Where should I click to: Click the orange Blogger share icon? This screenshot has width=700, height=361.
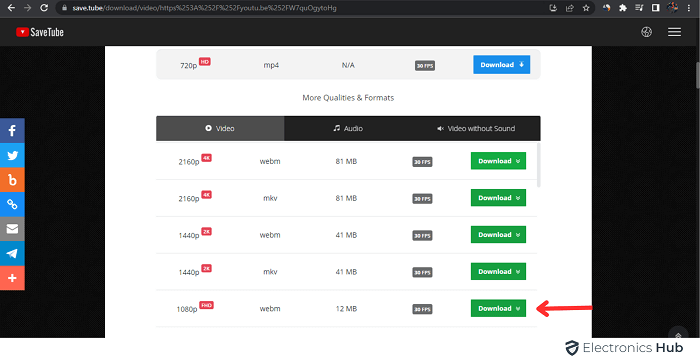(12, 180)
